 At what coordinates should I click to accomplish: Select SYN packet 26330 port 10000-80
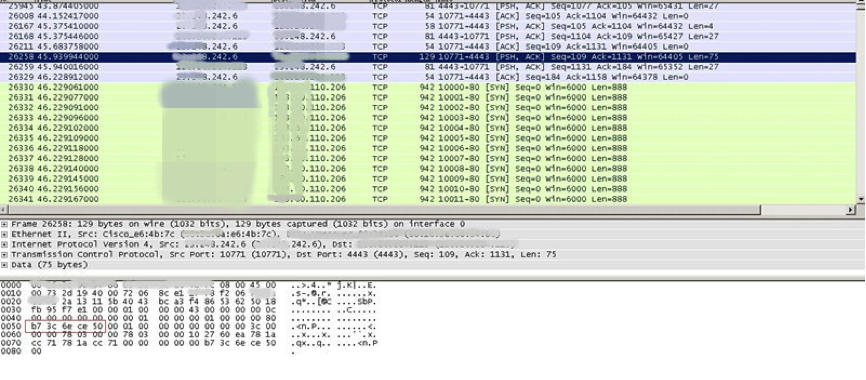pos(428,87)
